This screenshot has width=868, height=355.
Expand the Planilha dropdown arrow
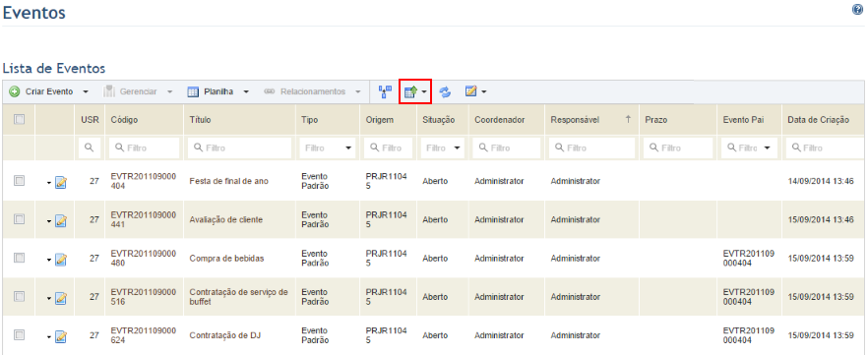[x=246, y=91]
